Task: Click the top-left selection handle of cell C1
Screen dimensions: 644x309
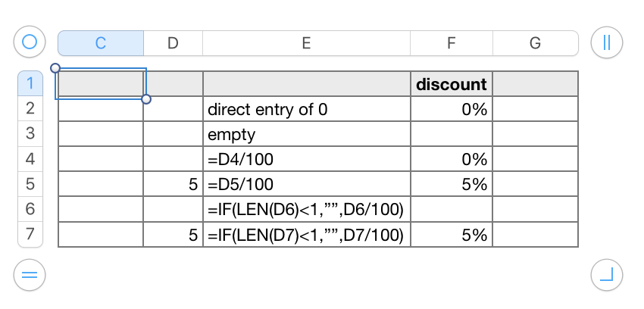Action: [55, 68]
